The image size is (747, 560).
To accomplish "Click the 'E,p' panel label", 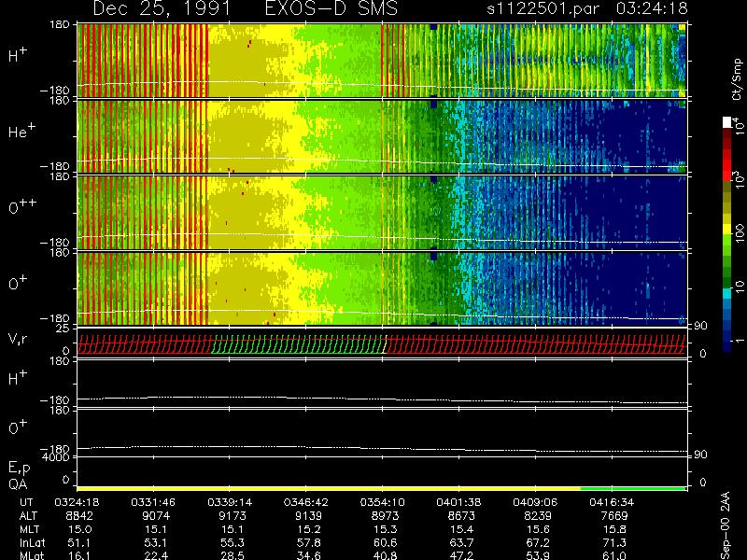I will click(x=19, y=468).
